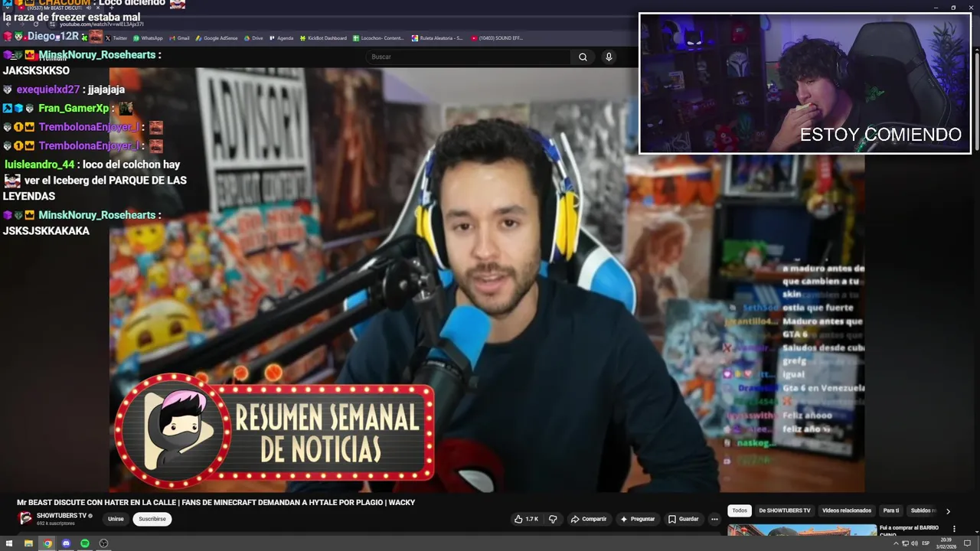Open the WhatsApp bookmark

pyautogui.click(x=148, y=38)
